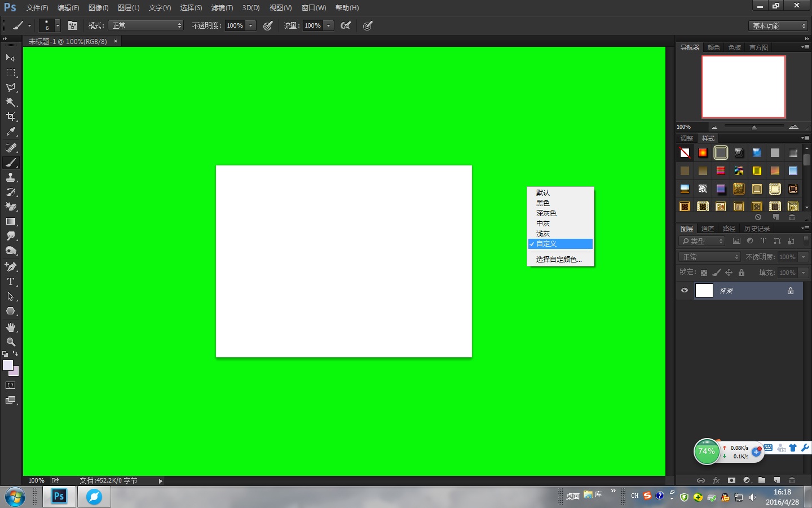The image size is (812, 508).
Task: Select the Clone Stamp tool
Action: tap(11, 177)
